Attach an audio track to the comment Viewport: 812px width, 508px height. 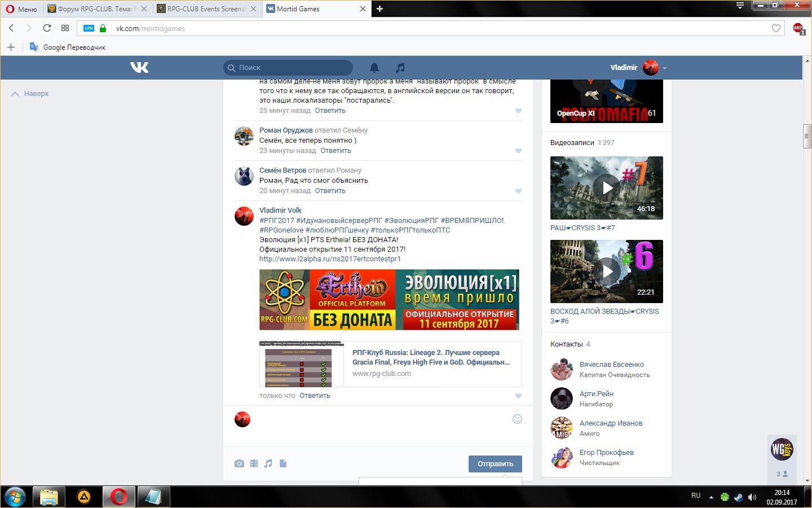point(268,463)
